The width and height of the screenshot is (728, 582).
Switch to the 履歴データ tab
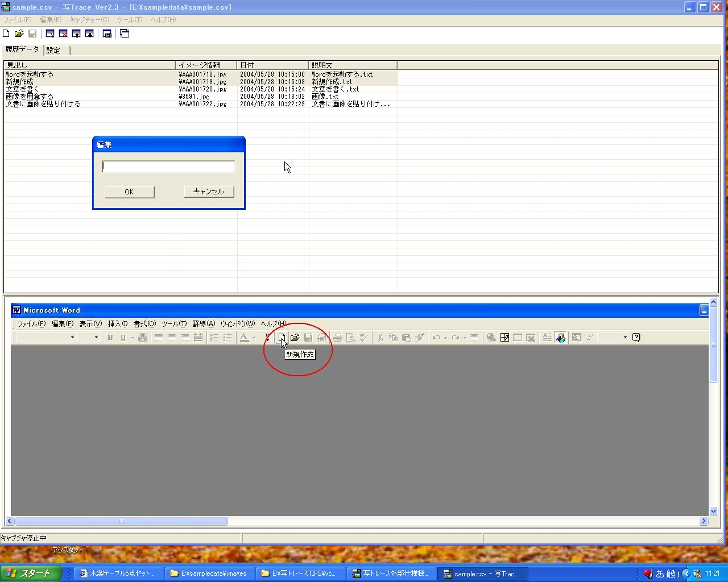[22, 49]
